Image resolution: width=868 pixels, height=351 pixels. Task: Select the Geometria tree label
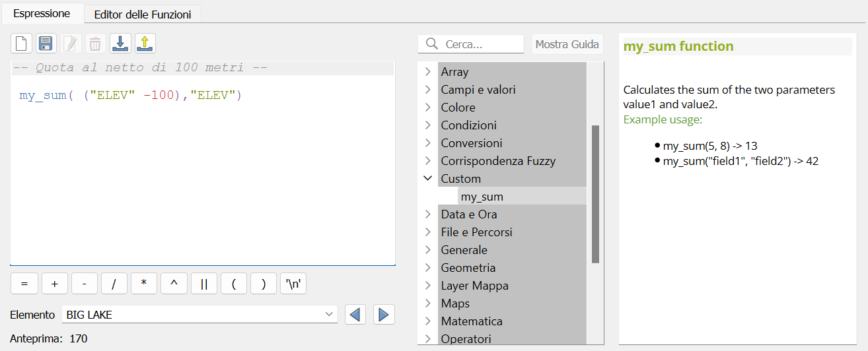(x=468, y=268)
